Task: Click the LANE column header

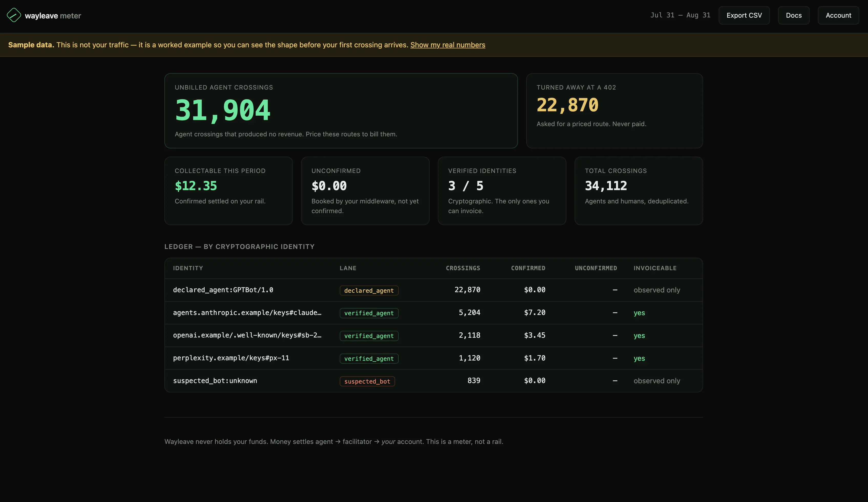Action: (348, 268)
